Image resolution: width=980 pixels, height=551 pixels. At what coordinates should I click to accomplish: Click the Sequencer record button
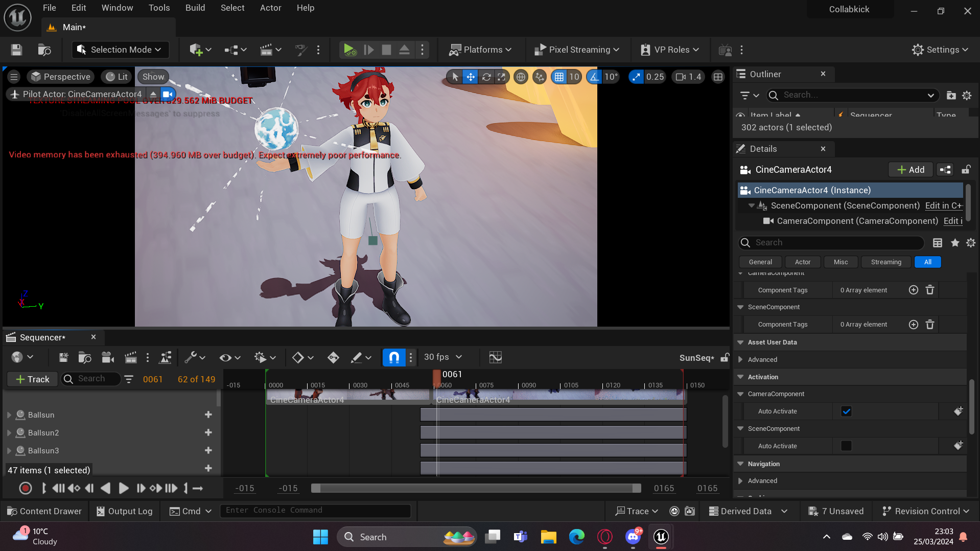[25, 489]
